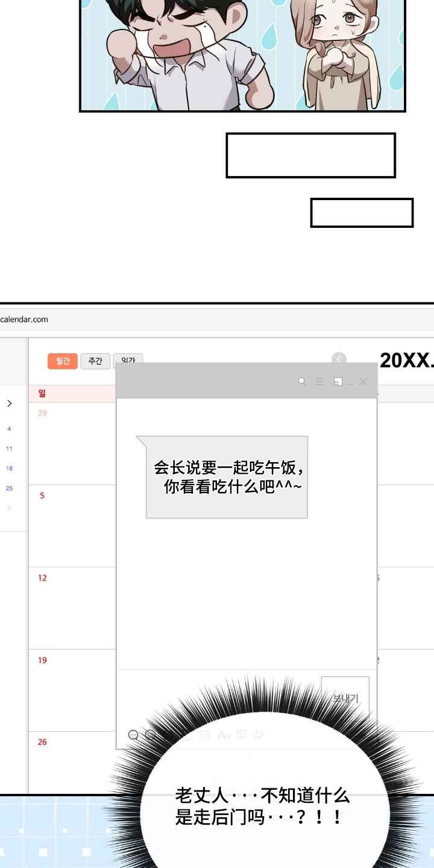Select calendar date 12
Screen dimensions: 434x868
42,577
